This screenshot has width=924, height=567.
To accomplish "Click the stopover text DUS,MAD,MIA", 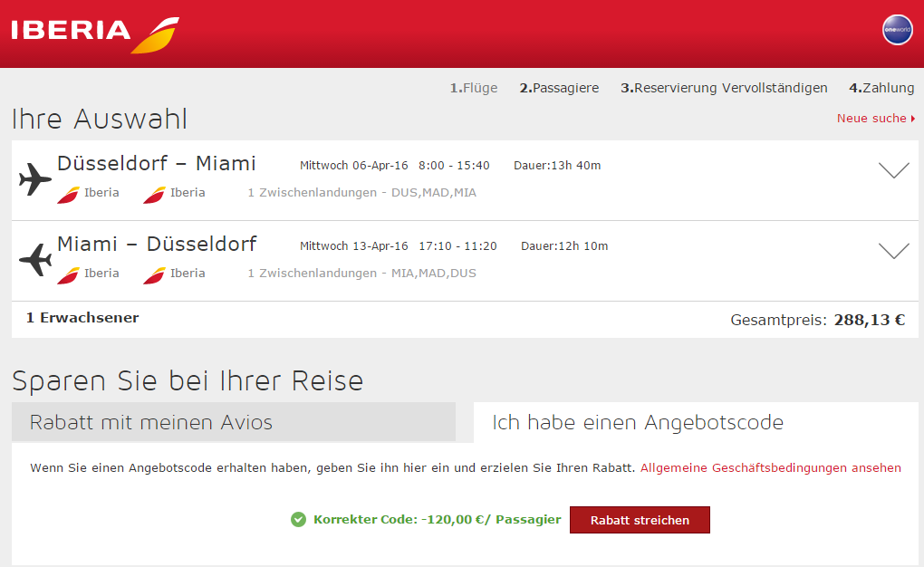I will point(434,193).
